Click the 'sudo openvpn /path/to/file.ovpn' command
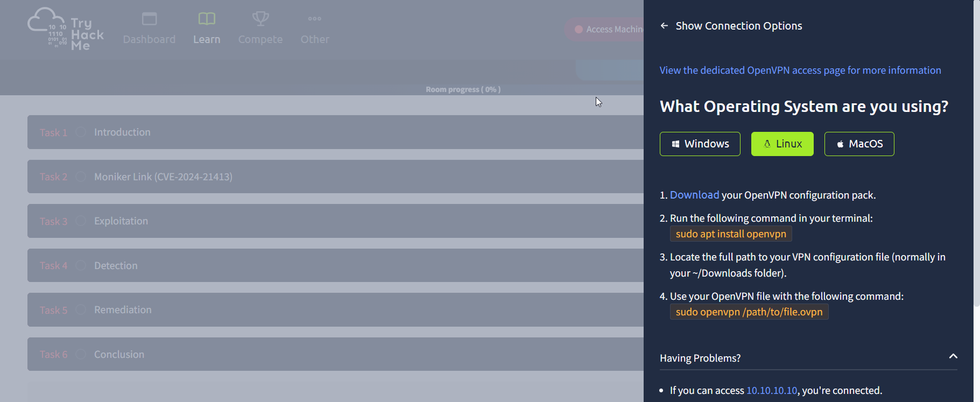Image resolution: width=980 pixels, height=402 pixels. 749,312
